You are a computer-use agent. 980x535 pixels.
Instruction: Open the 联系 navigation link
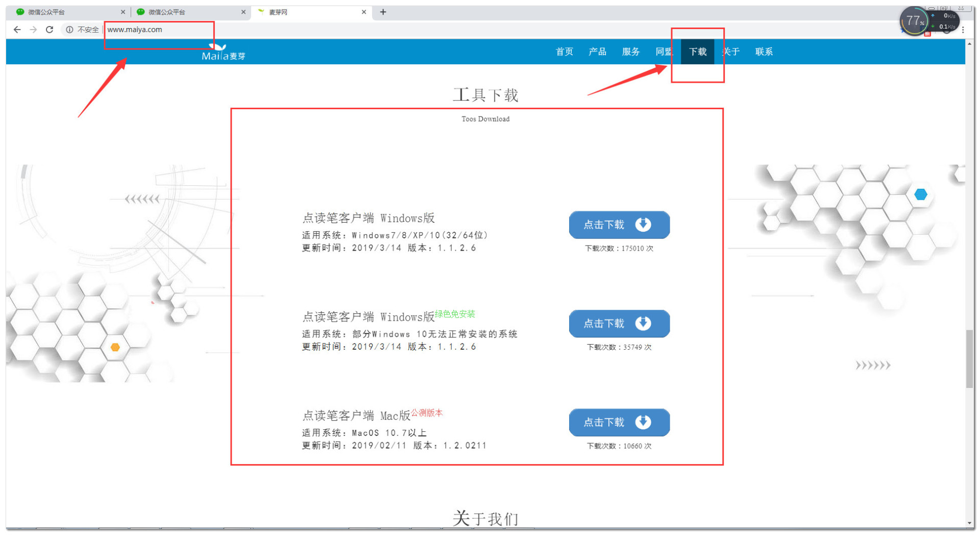pyautogui.click(x=764, y=52)
